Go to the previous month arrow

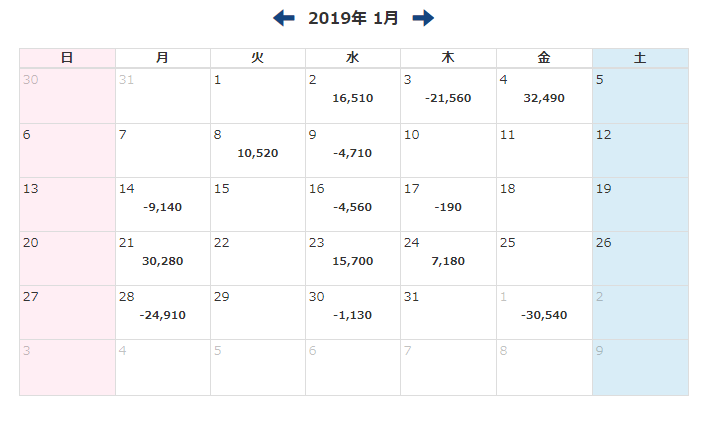284,18
